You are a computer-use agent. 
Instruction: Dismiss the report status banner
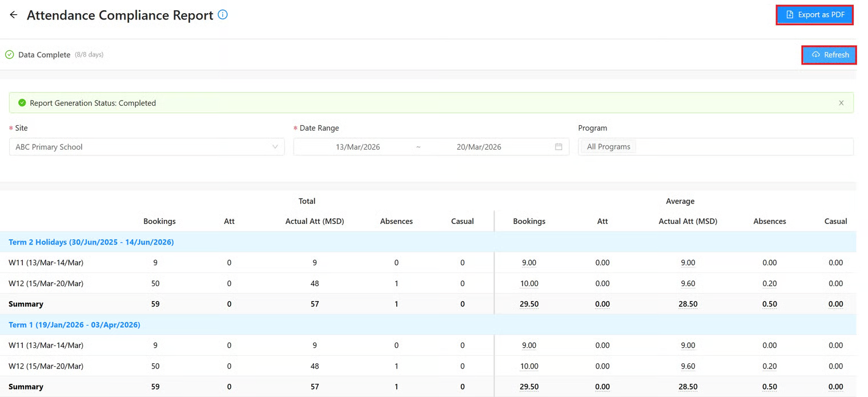[x=841, y=103]
